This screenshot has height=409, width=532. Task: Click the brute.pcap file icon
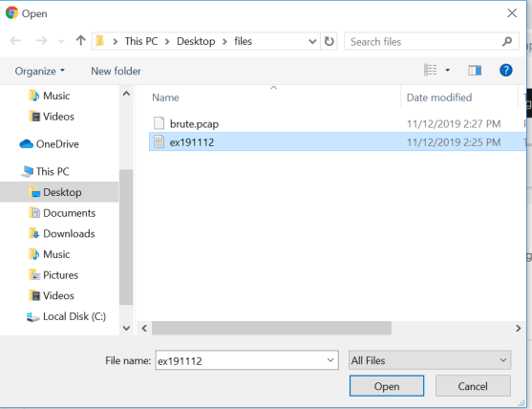tap(159, 123)
